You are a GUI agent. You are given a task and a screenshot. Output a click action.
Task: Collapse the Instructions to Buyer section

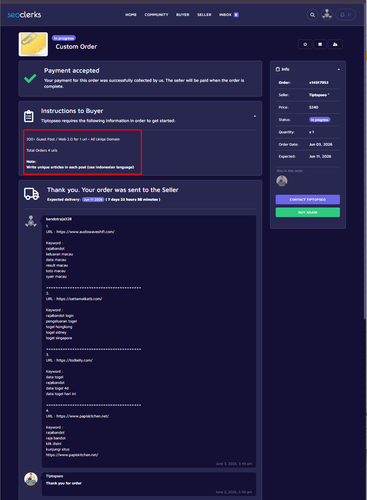255,116
